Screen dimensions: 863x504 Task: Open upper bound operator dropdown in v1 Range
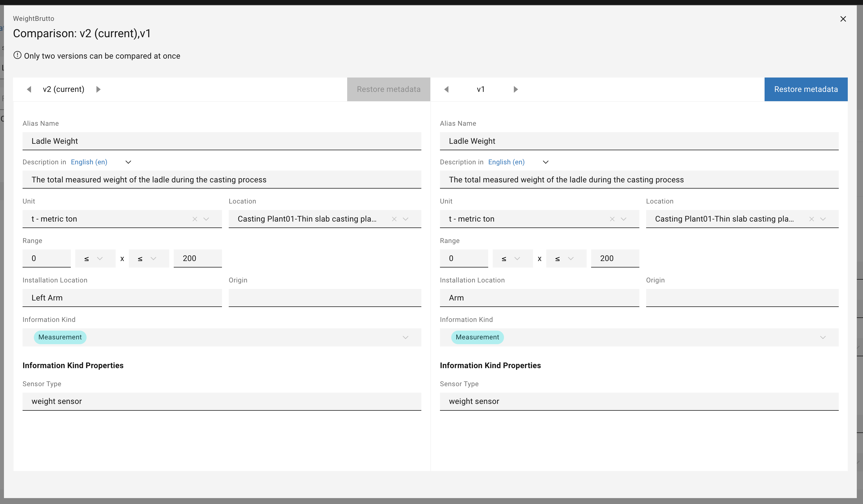(566, 258)
